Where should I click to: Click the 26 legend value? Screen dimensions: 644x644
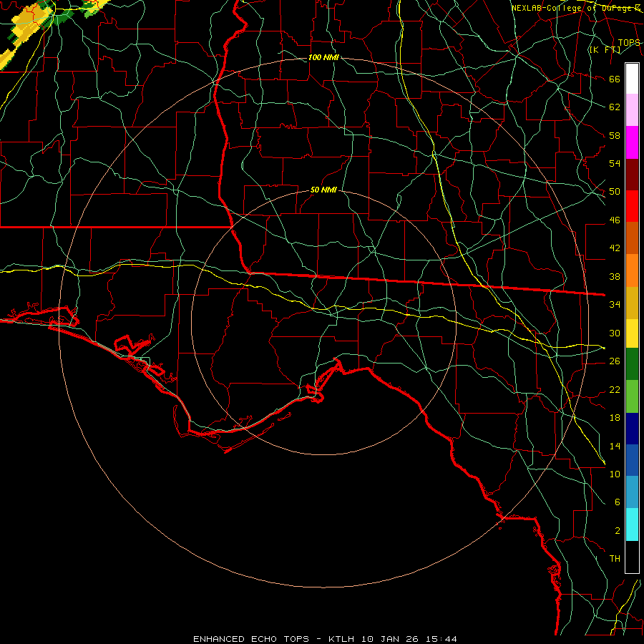[x=615, y=361]
